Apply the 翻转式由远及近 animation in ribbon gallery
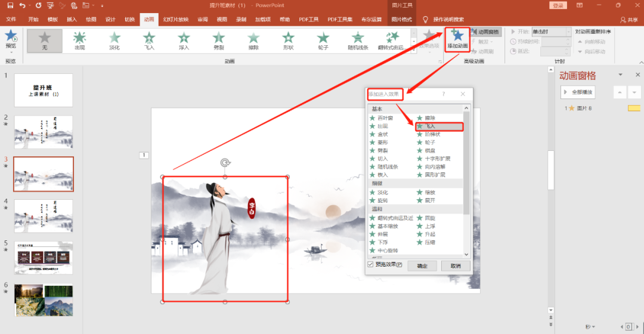Screen dimensions: 644x334 [392, 41]
